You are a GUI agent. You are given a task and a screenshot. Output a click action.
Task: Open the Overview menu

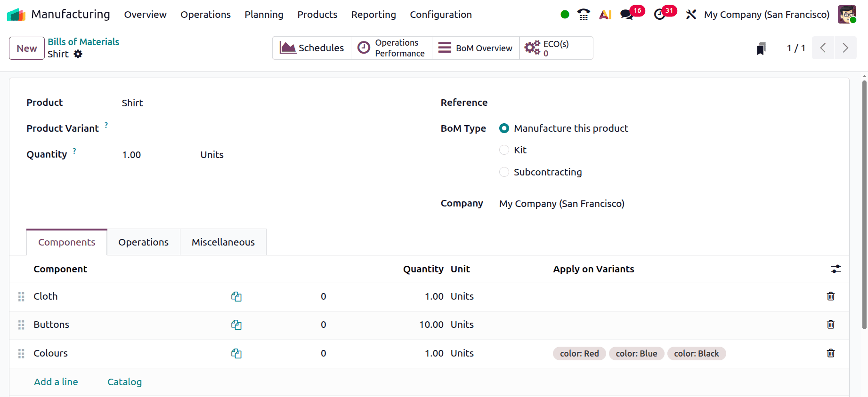[145, 15]
